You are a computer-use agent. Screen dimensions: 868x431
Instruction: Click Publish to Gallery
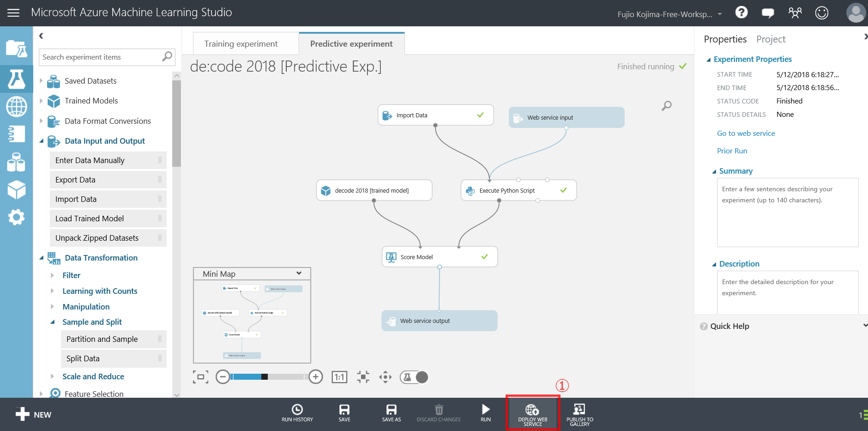point(580,414)
